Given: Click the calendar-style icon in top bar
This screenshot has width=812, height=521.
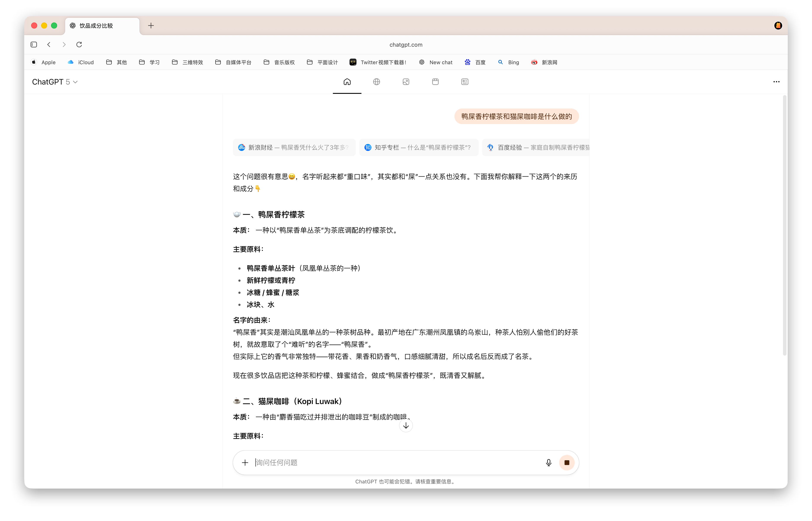Looking at the screenshot, I should pos(435,82).
